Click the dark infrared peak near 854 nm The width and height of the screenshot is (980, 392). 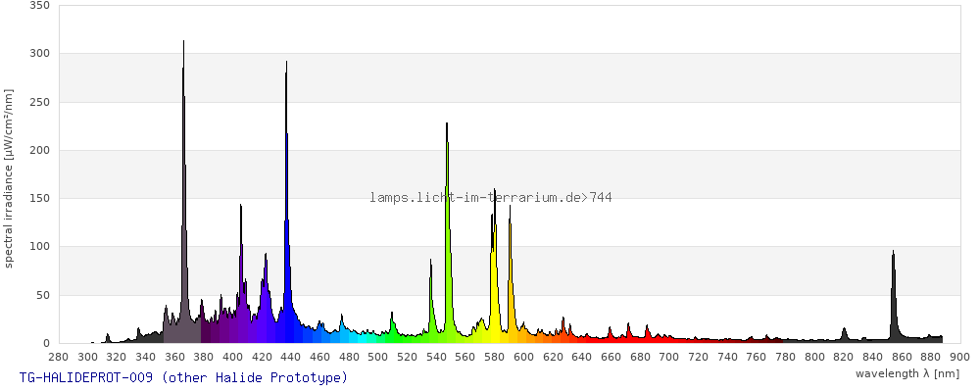click(x=893, y=297)
